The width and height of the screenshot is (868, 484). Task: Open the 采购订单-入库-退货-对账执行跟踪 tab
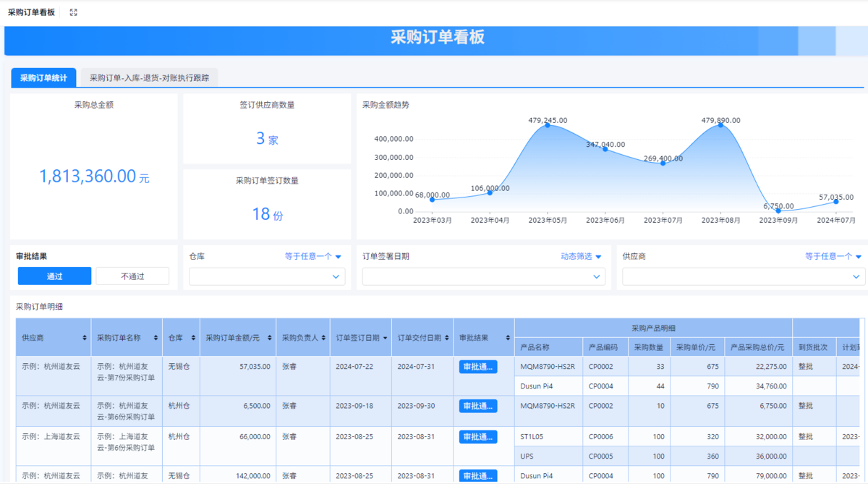pos(149,78)
